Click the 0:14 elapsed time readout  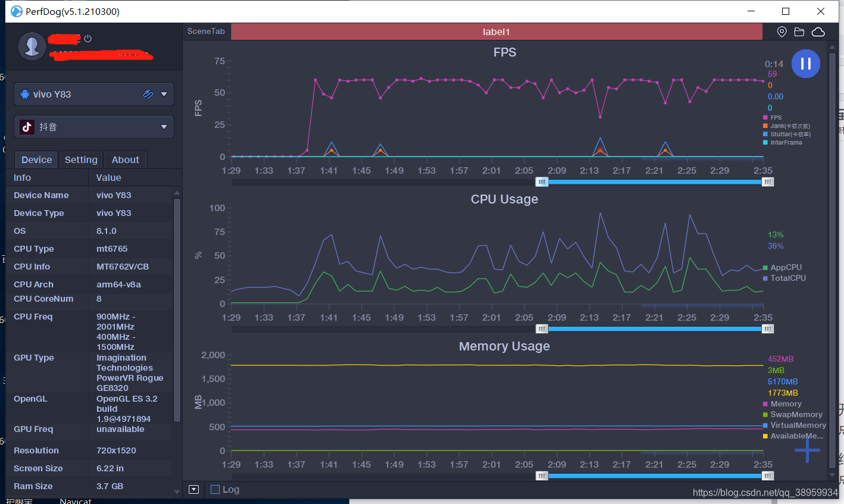(x=774, y=64)
